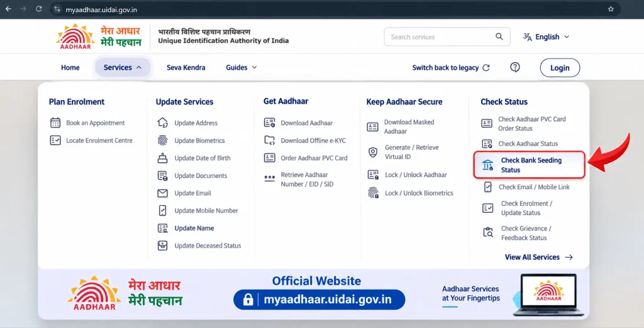Go back in browser history
This screenshot has height=328, width=644.
coord(8,9)
